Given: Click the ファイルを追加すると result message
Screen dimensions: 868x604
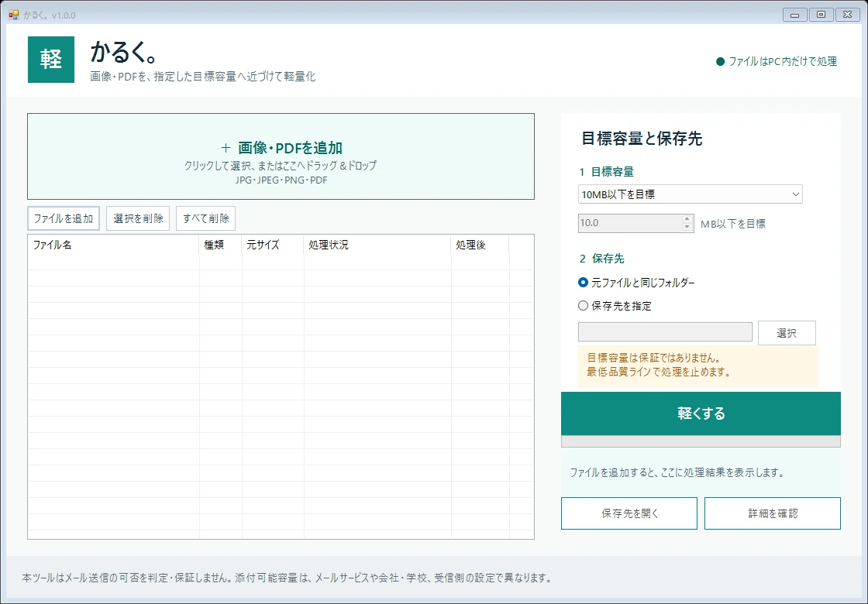Looking at the screenshot, I should point(677,472).
